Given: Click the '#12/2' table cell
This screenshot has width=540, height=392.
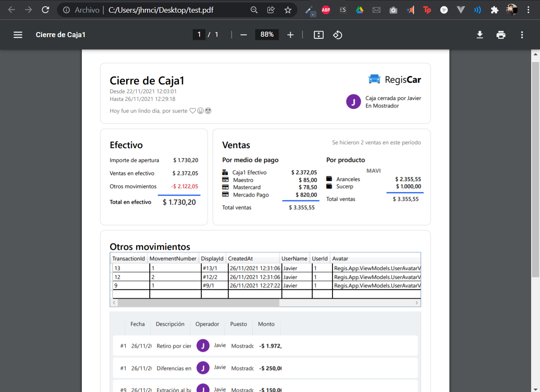Looking at the screenshot, I should 214,277.
